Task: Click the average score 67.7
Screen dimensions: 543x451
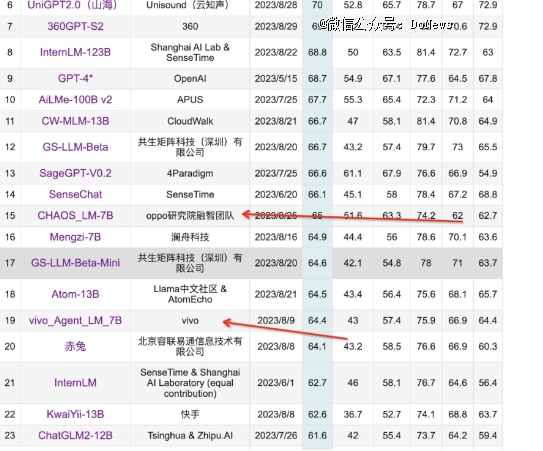Action: coord(317,100)
